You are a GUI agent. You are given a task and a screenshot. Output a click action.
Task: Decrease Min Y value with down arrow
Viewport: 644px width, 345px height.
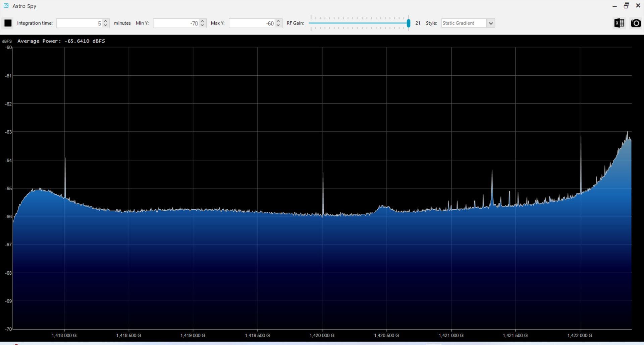pos(202,25)
